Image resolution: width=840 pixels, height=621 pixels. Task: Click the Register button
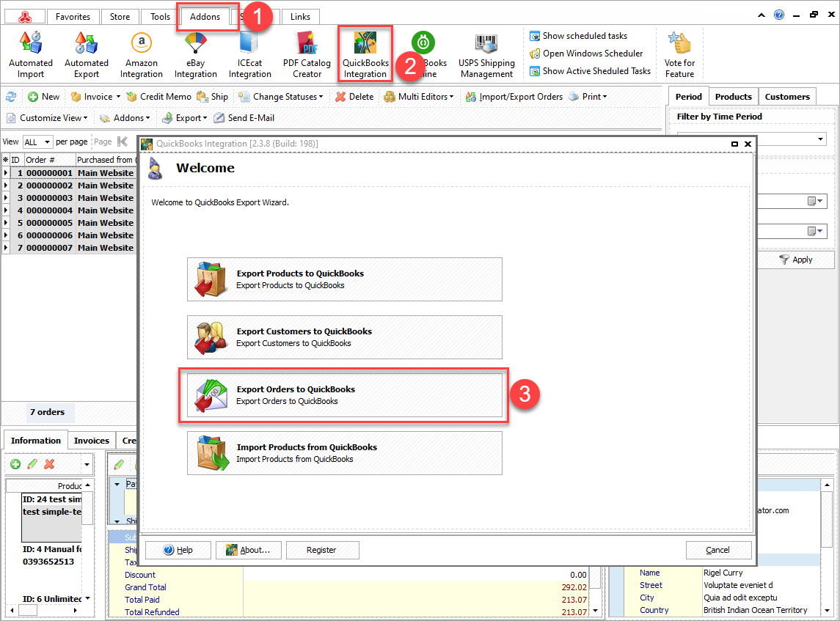click(321, 550)
